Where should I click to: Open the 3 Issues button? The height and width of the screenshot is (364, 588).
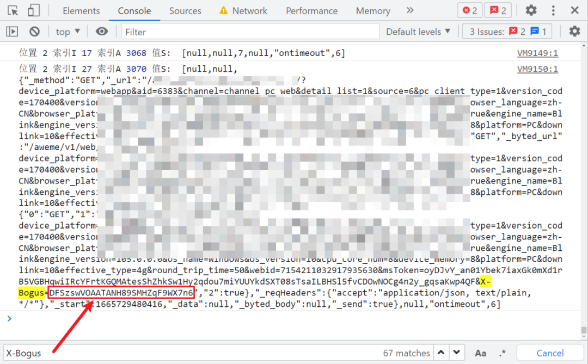click(508, 32)
